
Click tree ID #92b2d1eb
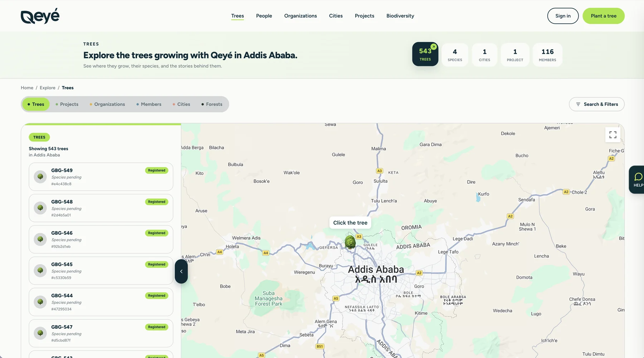coord(61,247)
